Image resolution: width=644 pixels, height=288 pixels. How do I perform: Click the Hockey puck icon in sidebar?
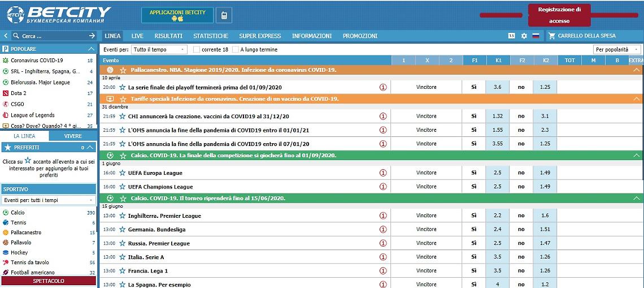coord(5,252)
